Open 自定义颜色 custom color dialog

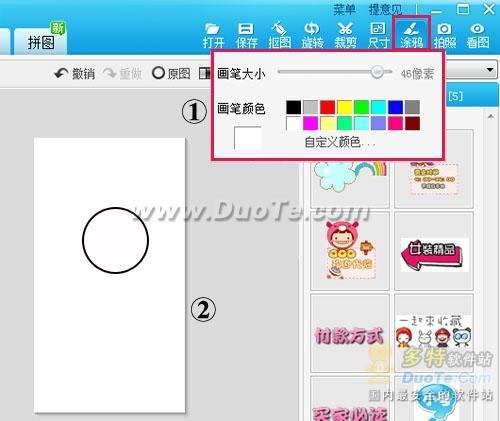(x=339, y=142)
